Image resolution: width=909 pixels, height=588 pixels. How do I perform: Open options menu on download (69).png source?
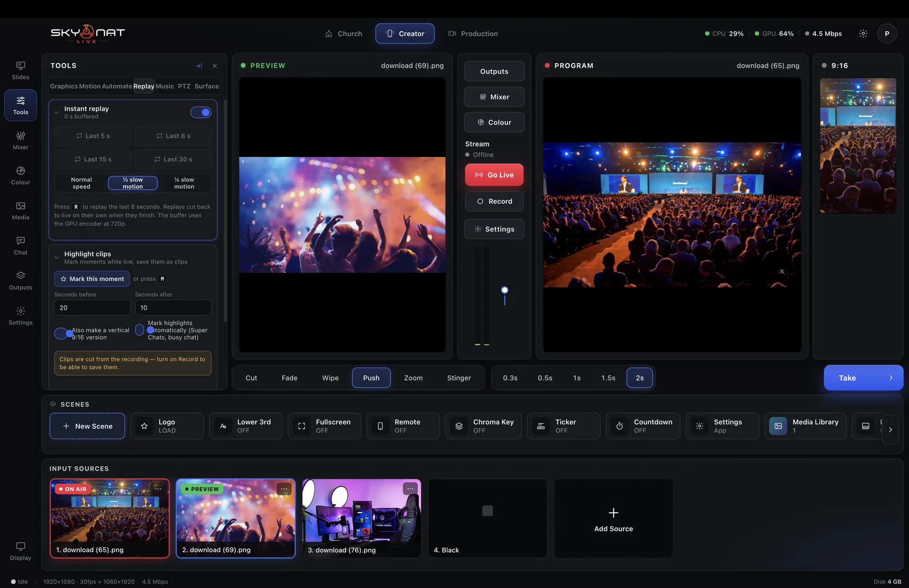pyautogui.click(x=284, y=489)
